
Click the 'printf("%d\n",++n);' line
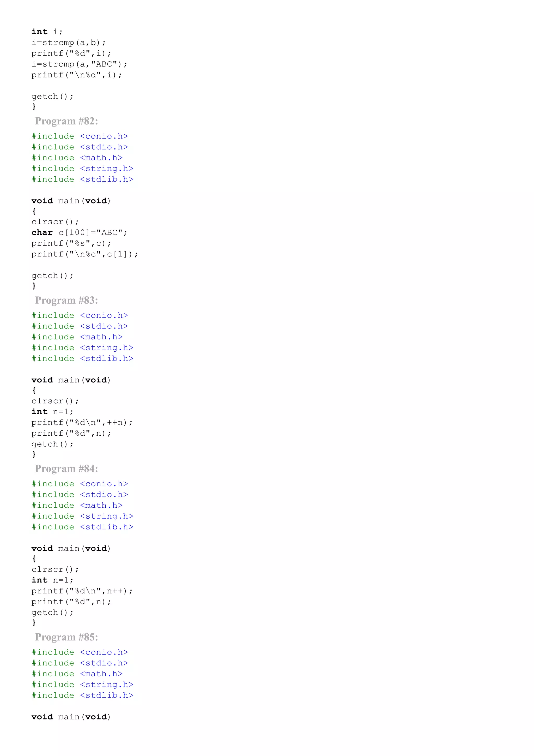pyautogui.click(x=82, y=423)
